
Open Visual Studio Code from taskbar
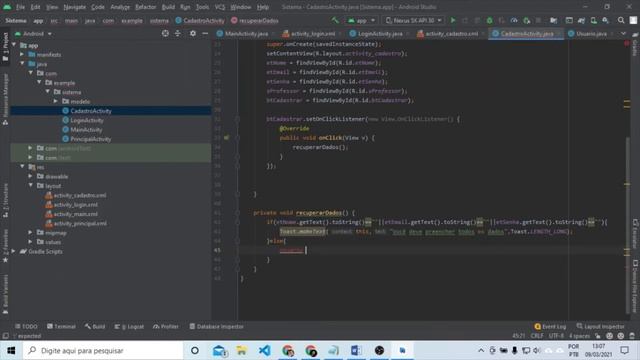(x=264, y=350)
